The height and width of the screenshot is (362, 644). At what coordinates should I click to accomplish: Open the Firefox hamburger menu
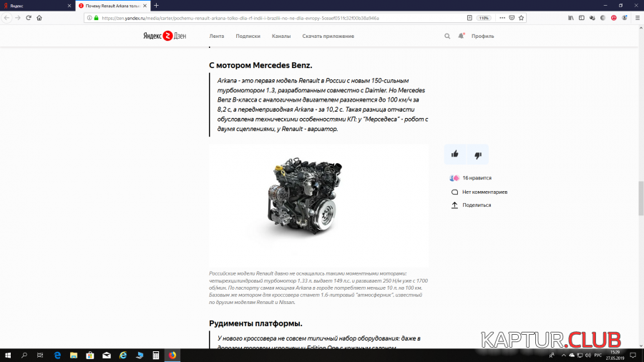click(x=636, y=18)
